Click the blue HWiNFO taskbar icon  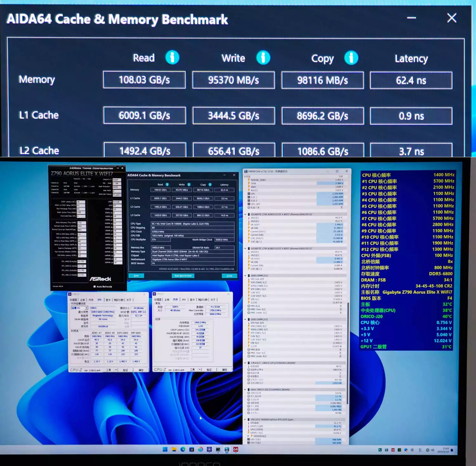[227, 449]
